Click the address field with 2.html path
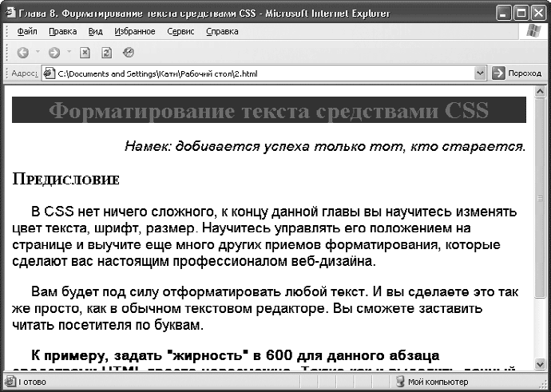 pos(264,73)
